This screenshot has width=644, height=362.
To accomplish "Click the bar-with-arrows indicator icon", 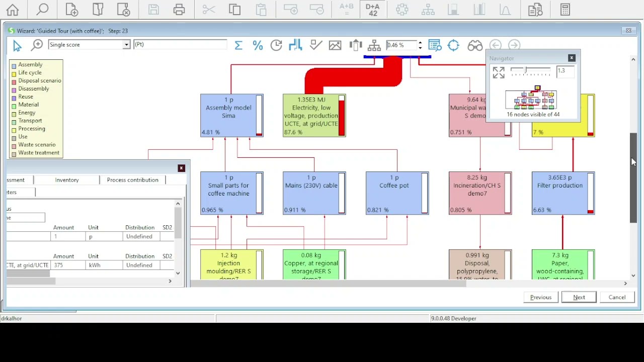I will tap(355, 45).
